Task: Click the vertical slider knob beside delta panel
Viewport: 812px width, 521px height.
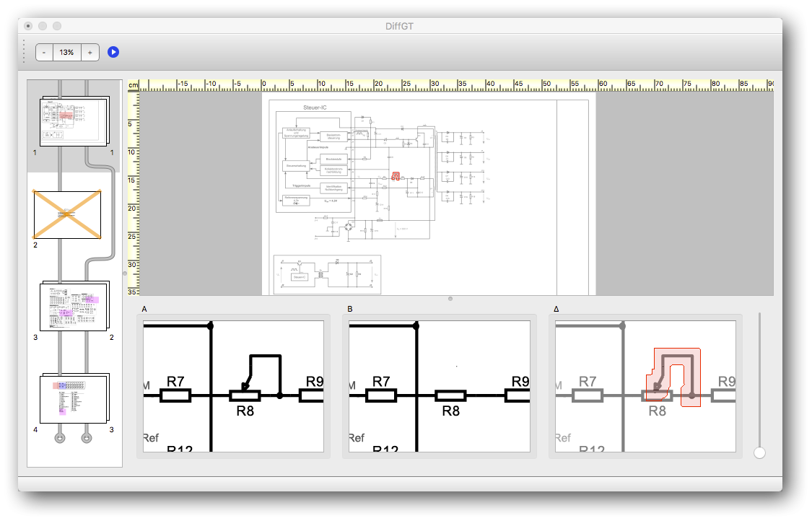Action: point(760,452)
